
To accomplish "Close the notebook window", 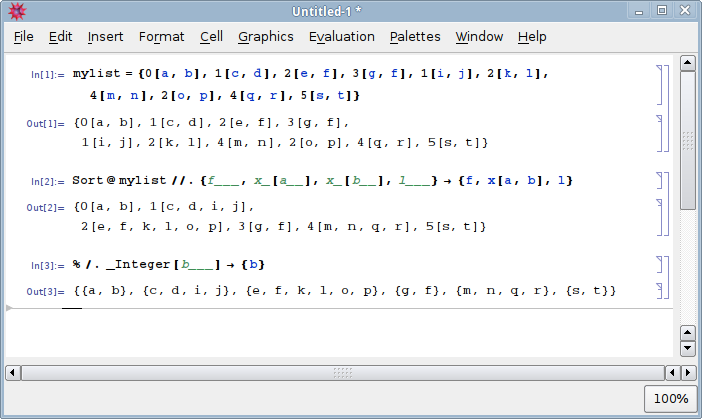I will point(685,10).
